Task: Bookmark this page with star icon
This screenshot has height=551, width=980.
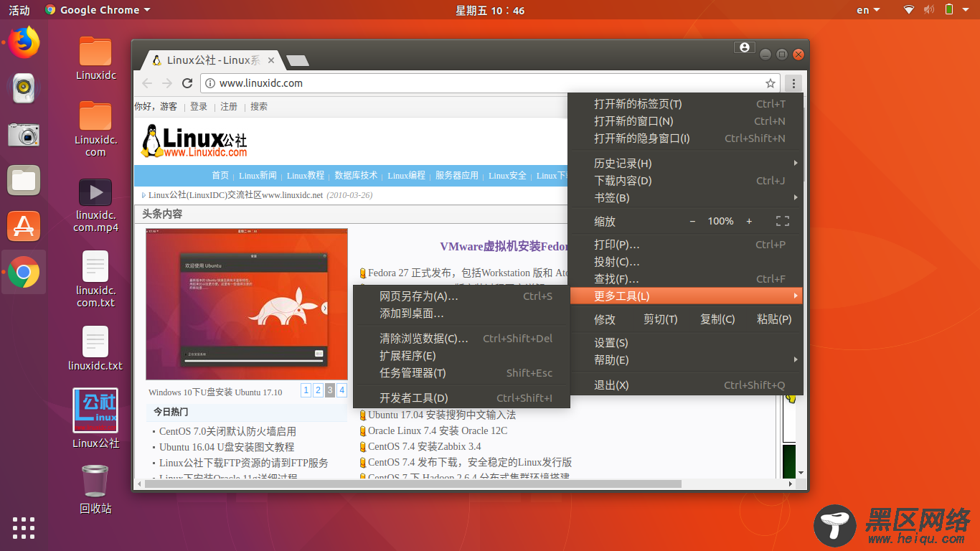Action: tap(771, 83)
